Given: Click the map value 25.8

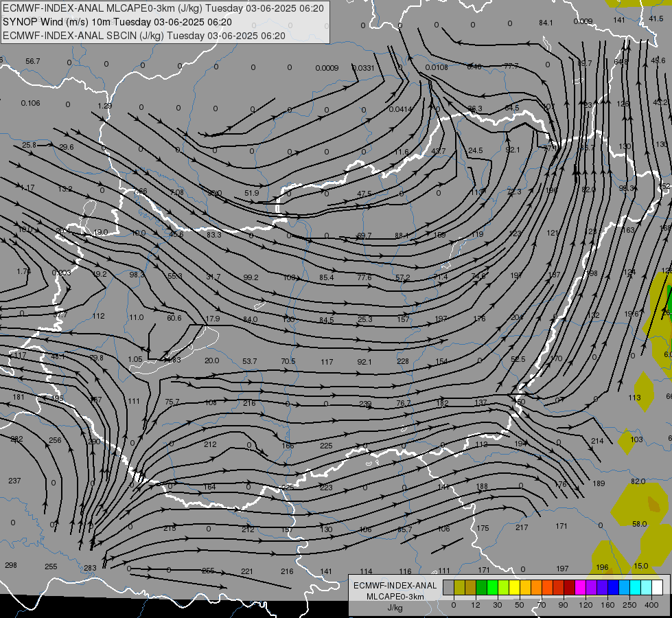Looking at the screenshot, I should 29,145.
